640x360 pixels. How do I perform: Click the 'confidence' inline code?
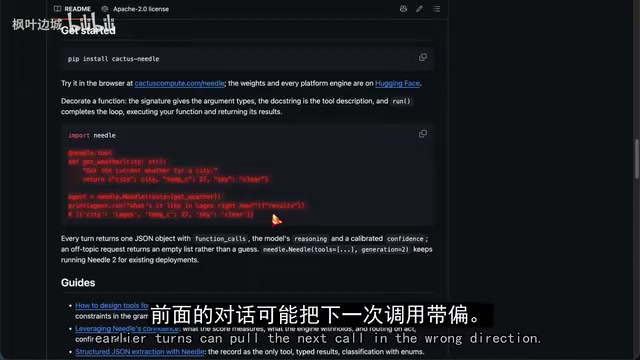(405, 239)
